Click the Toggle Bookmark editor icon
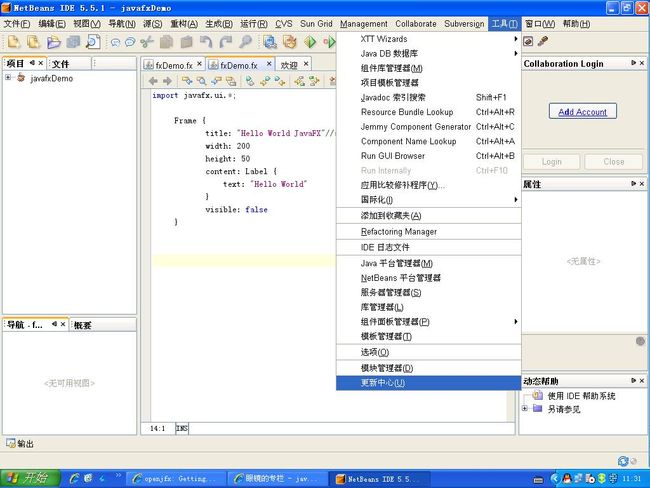This screenshot has height=488, width=650. point(250,81)
